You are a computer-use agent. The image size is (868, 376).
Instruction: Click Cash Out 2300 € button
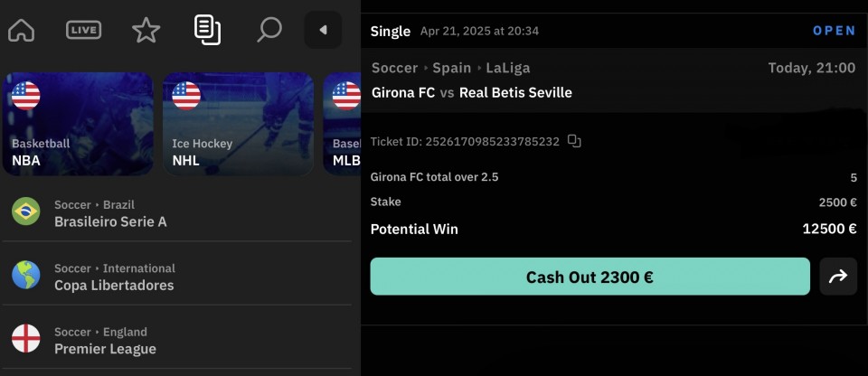(590, 277)
